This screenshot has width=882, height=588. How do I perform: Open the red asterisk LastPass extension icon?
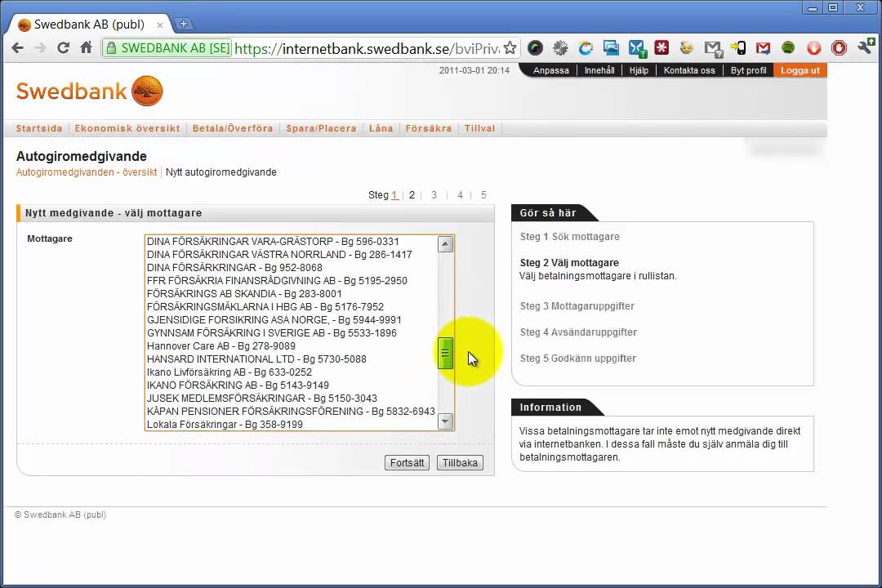tap(661, 48)
